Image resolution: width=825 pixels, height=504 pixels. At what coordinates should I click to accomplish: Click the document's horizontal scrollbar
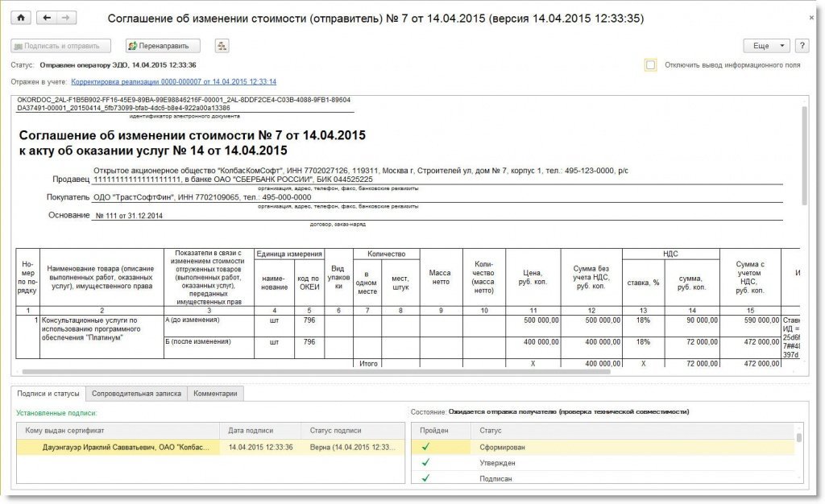pos(322,372)
